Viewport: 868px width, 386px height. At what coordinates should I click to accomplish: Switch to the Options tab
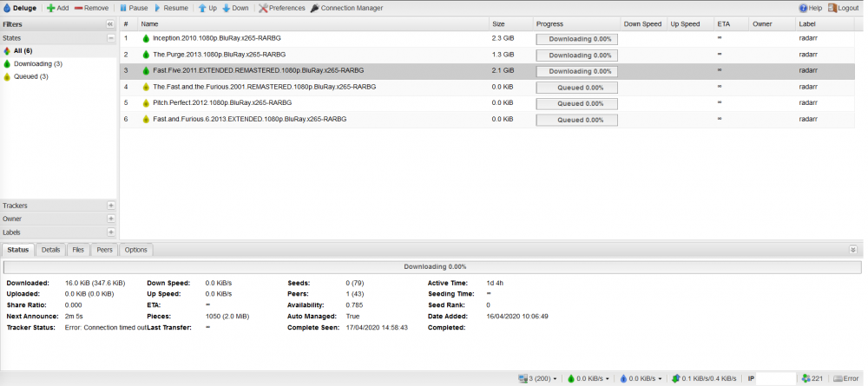[135, 250]
